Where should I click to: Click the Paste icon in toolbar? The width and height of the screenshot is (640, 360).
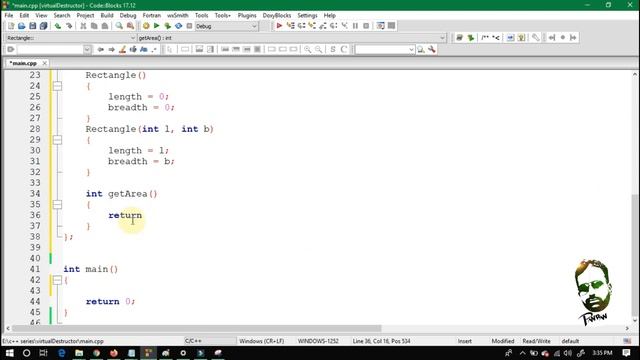tap(105, 26)
